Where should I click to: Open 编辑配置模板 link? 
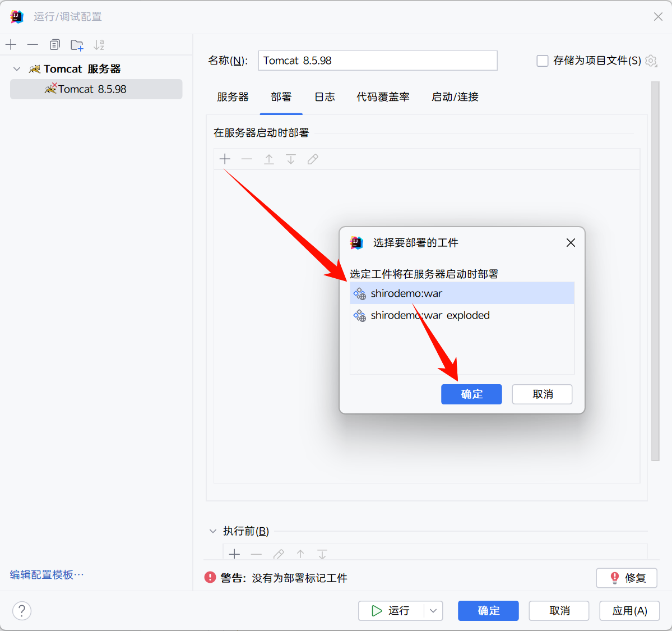[47, 574]
